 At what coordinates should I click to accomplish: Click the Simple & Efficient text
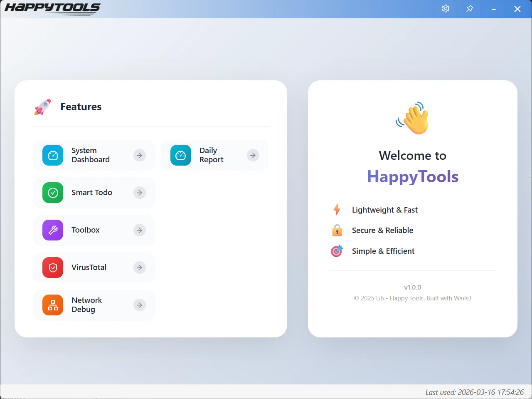coord(383,251)
